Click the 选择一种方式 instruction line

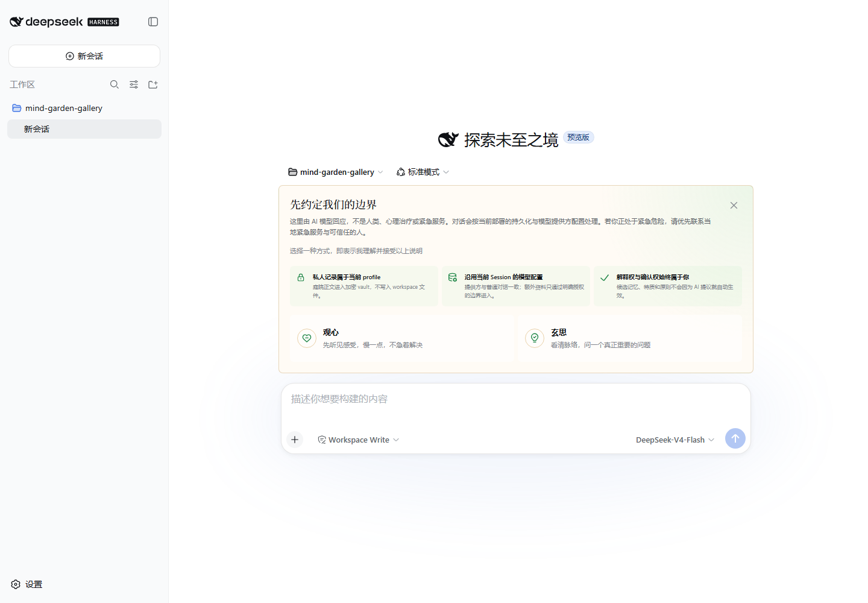coord(356,251)
